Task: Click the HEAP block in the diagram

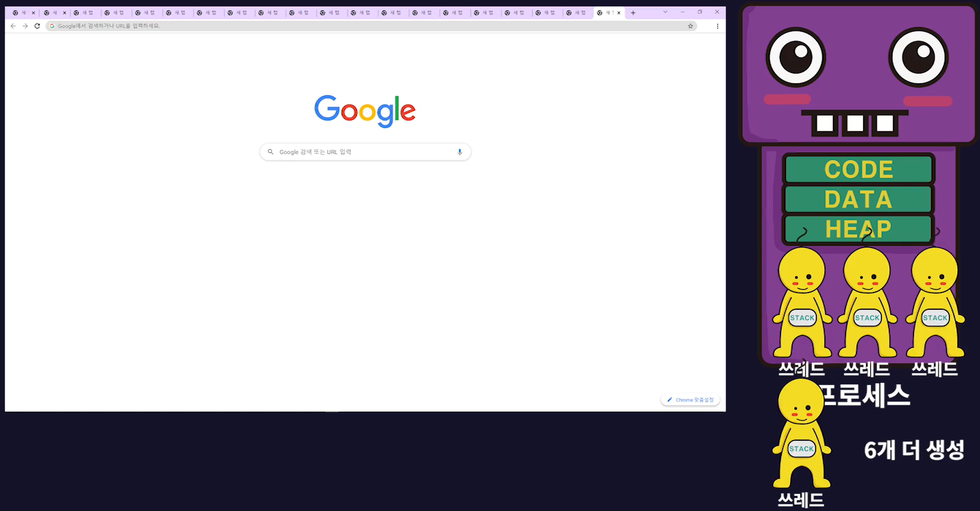Action: (858, 229)
